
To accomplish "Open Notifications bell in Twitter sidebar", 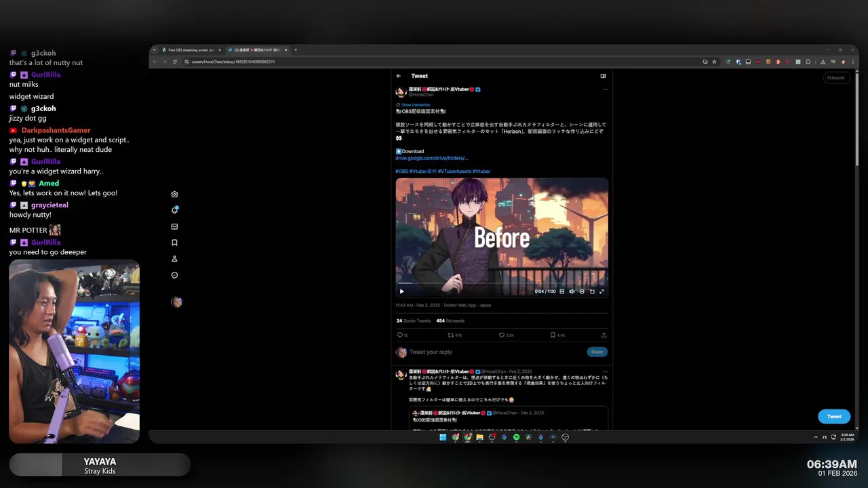I will click(174, 210).
